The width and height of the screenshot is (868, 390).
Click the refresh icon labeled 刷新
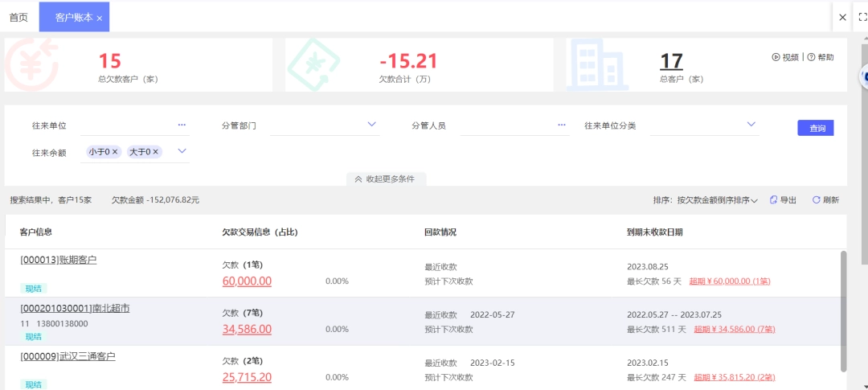click(x=816, y=200)
